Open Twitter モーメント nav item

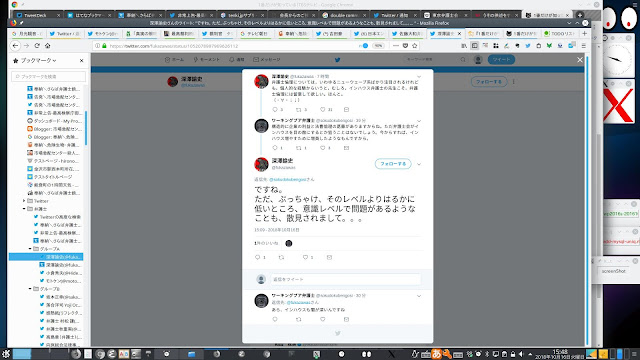pos(207,60)
